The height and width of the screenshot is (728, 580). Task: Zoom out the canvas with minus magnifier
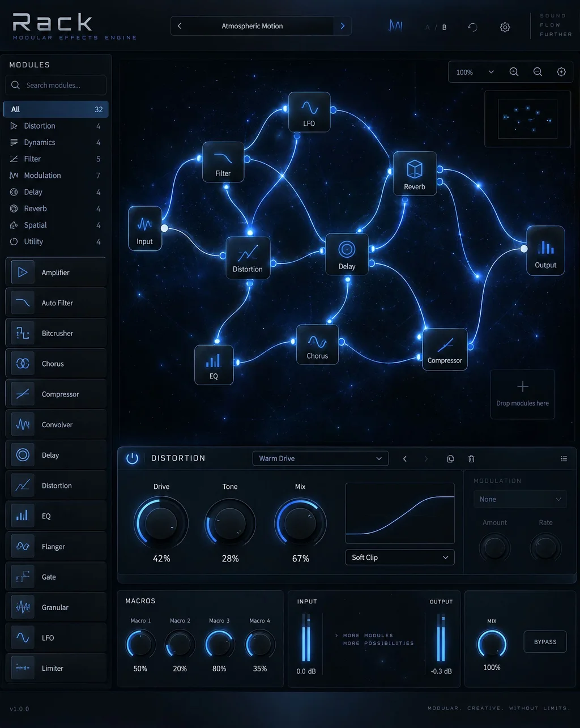click(x=538, y=72)
